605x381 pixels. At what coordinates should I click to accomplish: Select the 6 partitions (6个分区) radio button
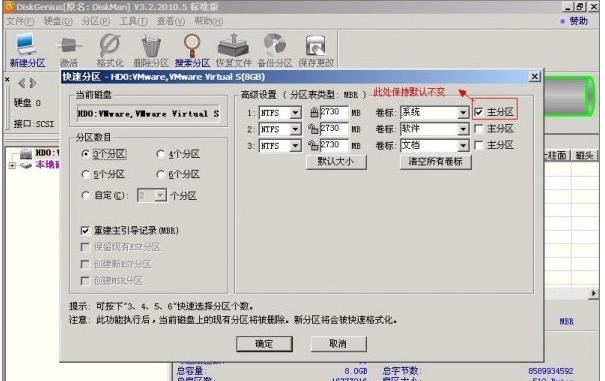(x=161, y=174)
